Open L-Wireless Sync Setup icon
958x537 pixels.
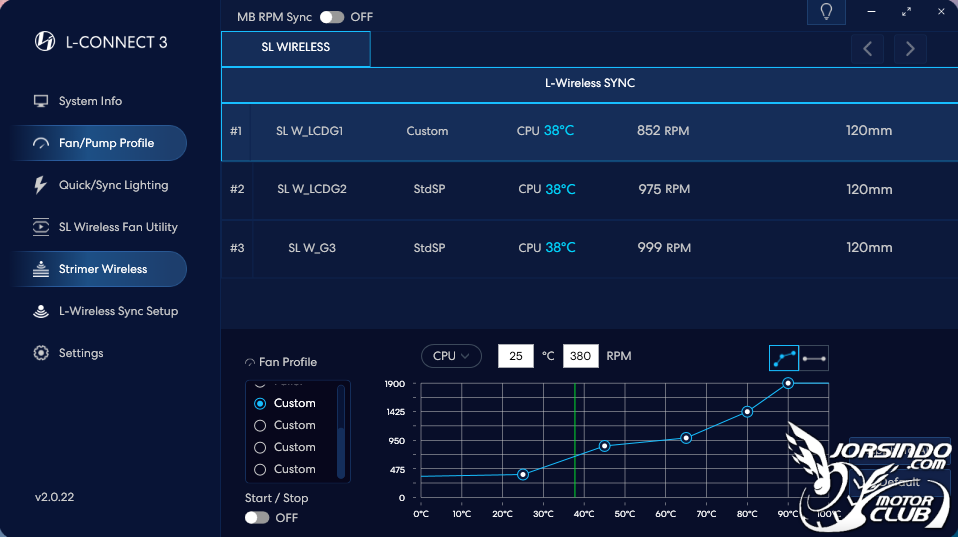tap(41, 311)
